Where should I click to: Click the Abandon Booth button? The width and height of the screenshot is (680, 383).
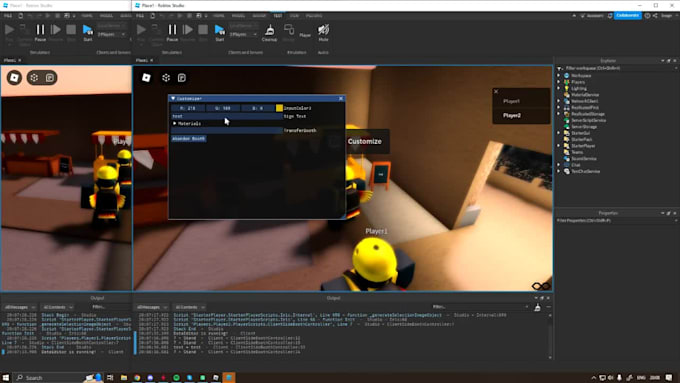189,138
